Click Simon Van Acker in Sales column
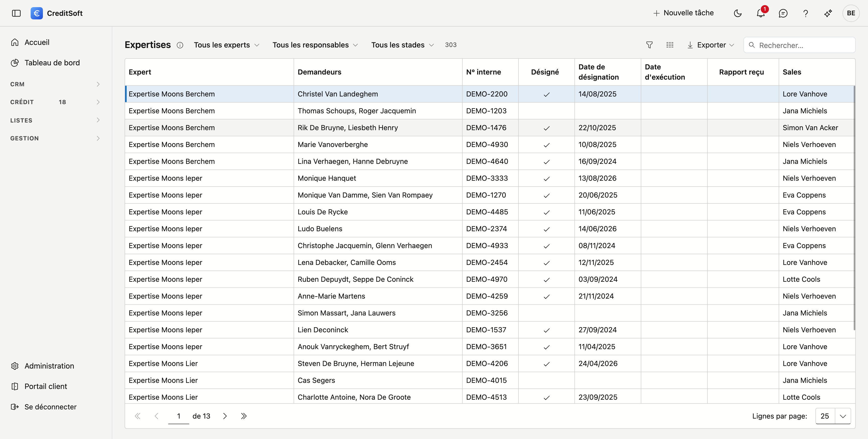 pyautogui.click(x=810, y=128)
